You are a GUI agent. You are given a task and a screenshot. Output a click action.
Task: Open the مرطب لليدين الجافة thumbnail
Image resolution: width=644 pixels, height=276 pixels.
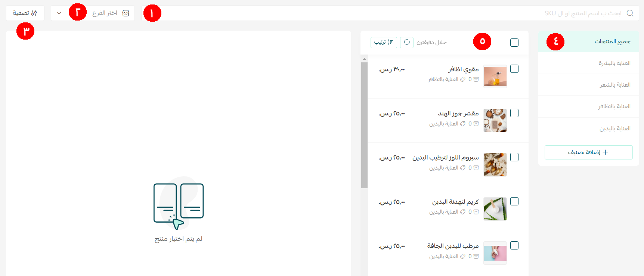(x=495, y=253)
